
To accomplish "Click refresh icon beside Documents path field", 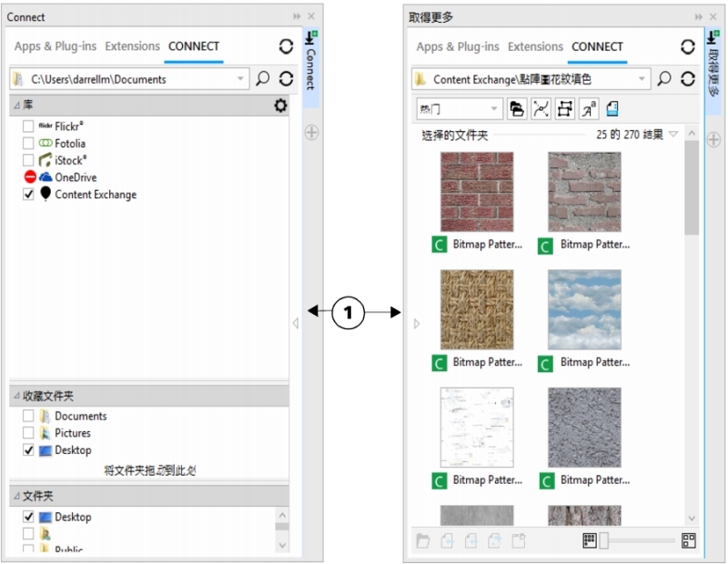I will point(286,79).
